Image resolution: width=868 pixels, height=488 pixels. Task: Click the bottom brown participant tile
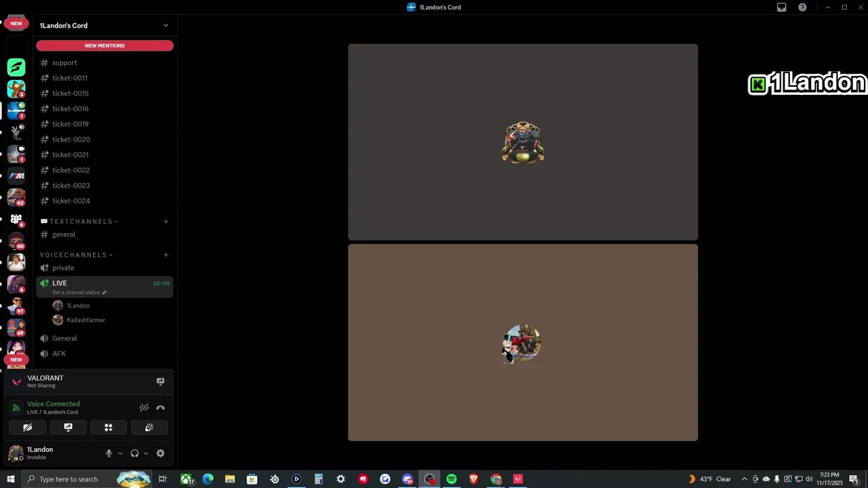point(523,342)
